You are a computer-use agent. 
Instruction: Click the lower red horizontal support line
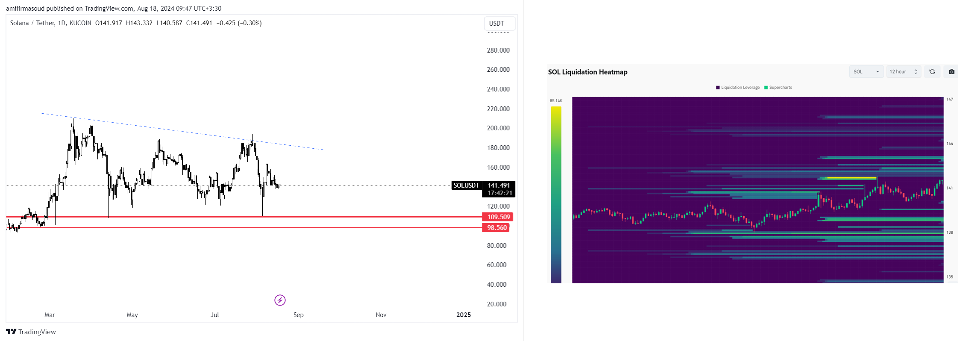pyautogui.click(x=244, y=227)
